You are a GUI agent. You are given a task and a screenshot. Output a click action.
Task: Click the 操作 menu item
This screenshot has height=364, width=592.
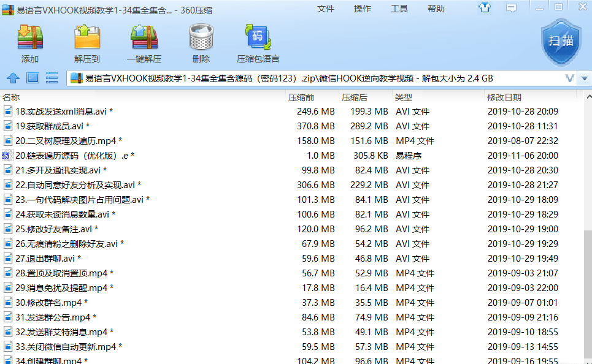(x=362, y=9)
